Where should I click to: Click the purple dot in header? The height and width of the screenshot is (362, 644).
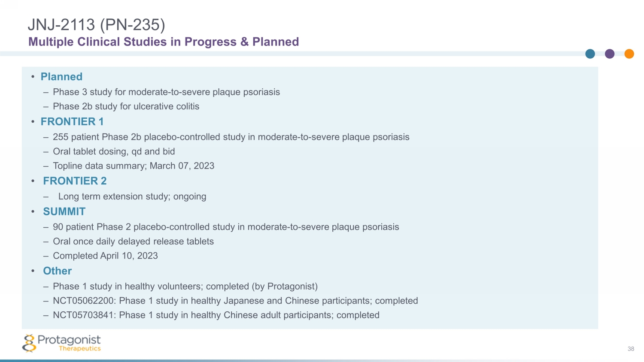point(610,54)
